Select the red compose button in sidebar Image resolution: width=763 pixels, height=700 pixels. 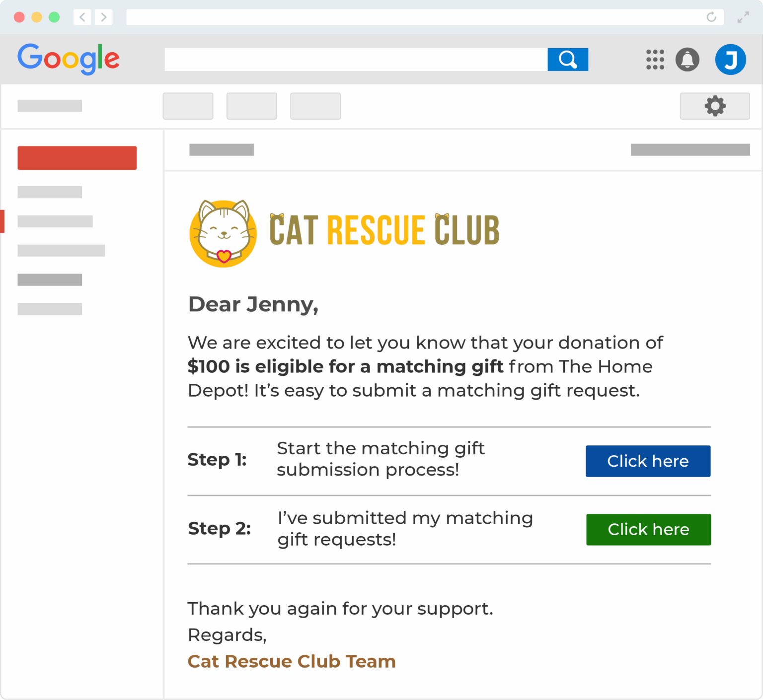77,158
